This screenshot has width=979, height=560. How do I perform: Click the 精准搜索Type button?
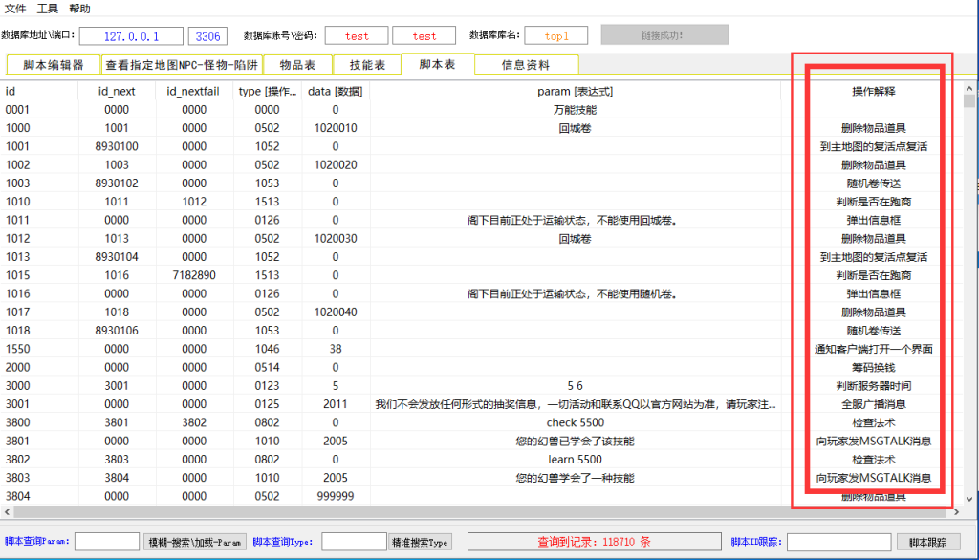421,542
